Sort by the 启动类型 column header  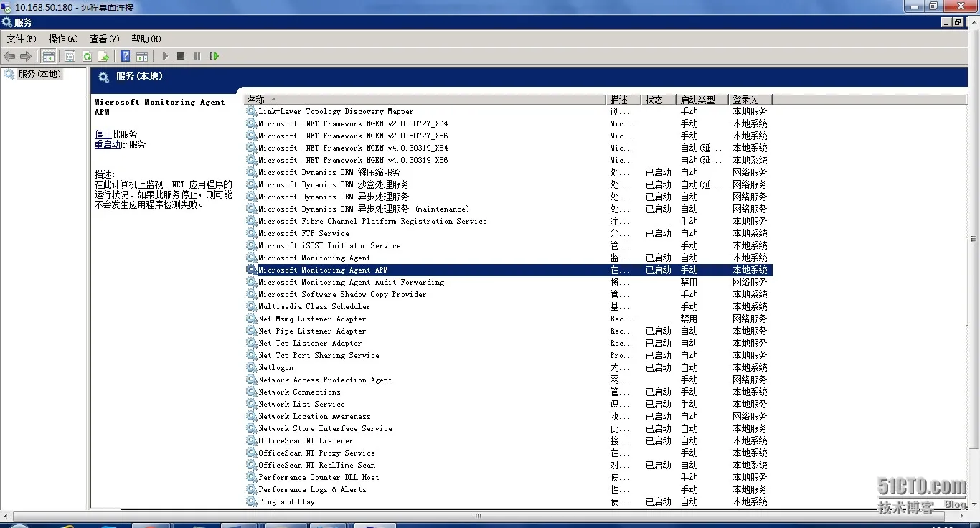(x=703, y=100)
